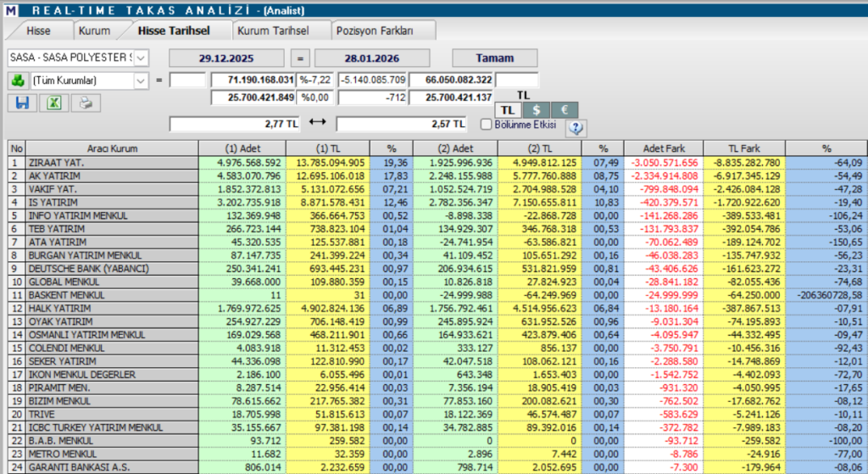Switch currency to euro

(x=565, y=110)
